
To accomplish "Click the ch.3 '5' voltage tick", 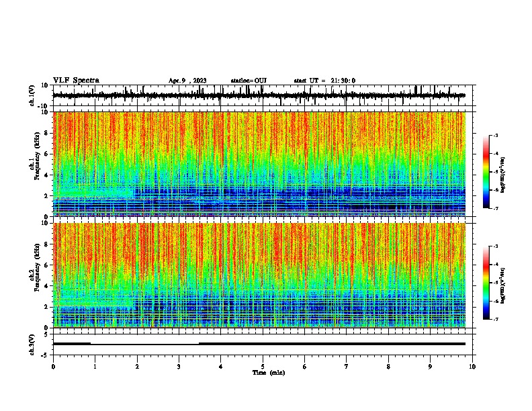I will [46, 334].
